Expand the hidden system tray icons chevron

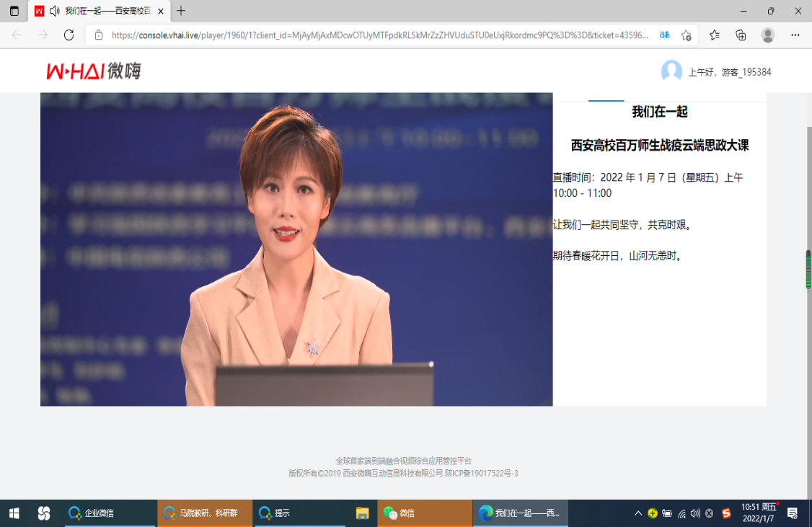637,513
